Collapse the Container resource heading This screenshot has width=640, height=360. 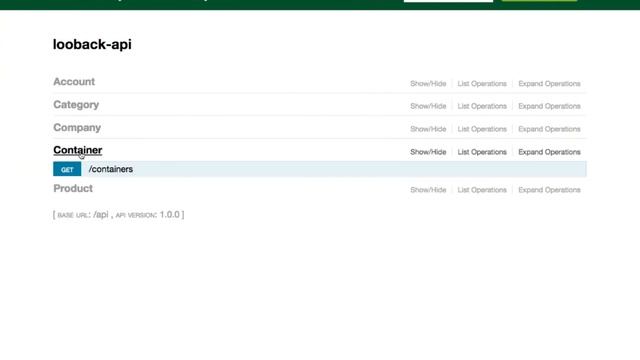(78, 150)
